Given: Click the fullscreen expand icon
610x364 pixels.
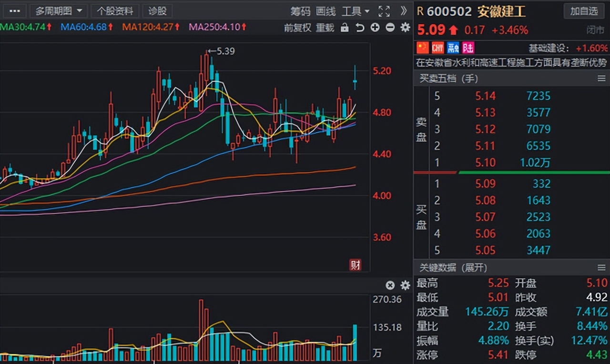Looking at the screenshot, I should 384,11.
